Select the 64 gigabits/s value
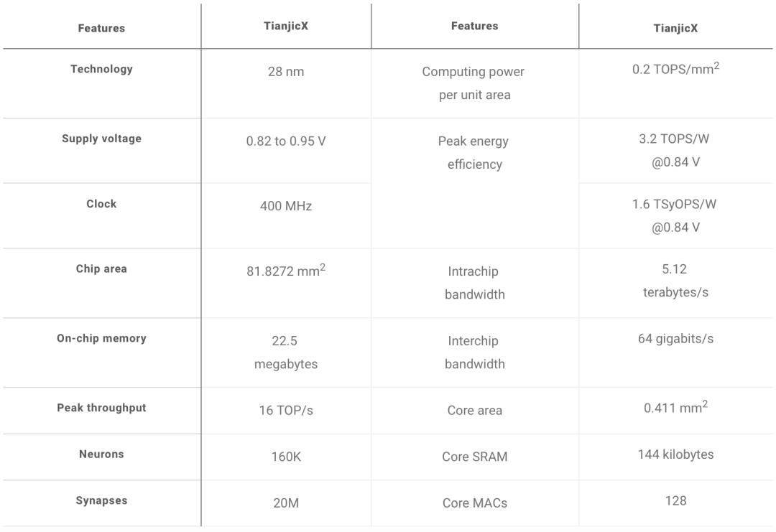 675,338
